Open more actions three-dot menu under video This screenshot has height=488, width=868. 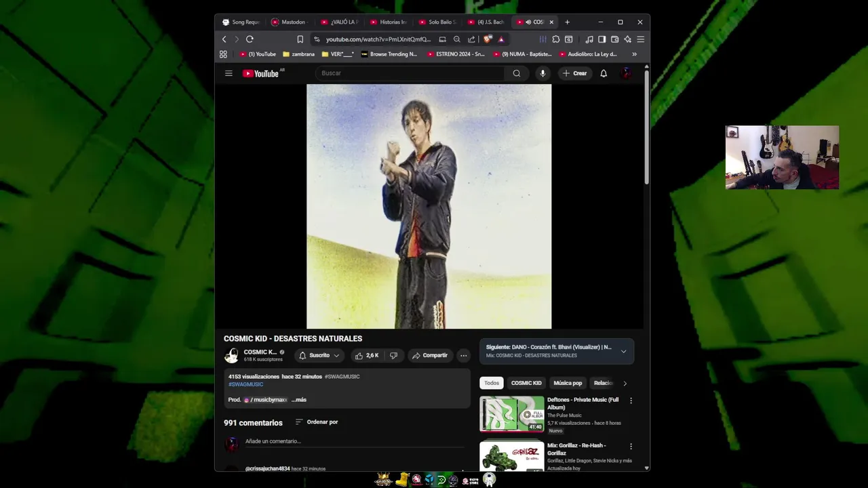coord(463,355)
